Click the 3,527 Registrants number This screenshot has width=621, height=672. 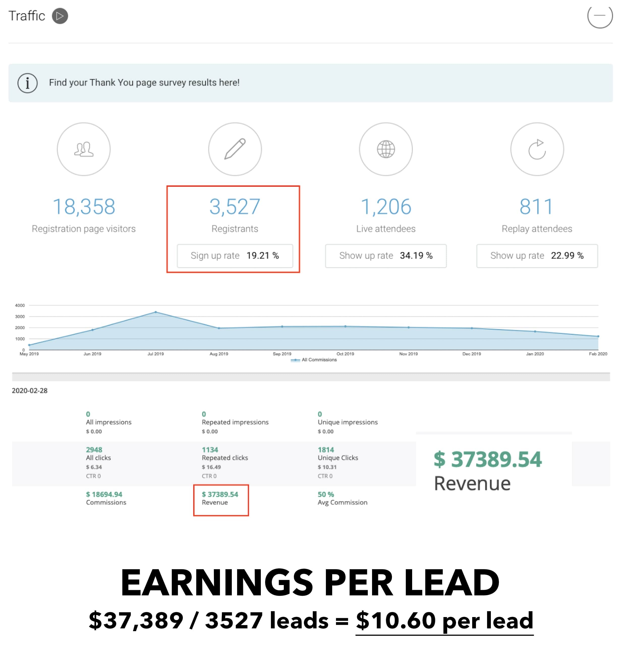pos(235,206)
